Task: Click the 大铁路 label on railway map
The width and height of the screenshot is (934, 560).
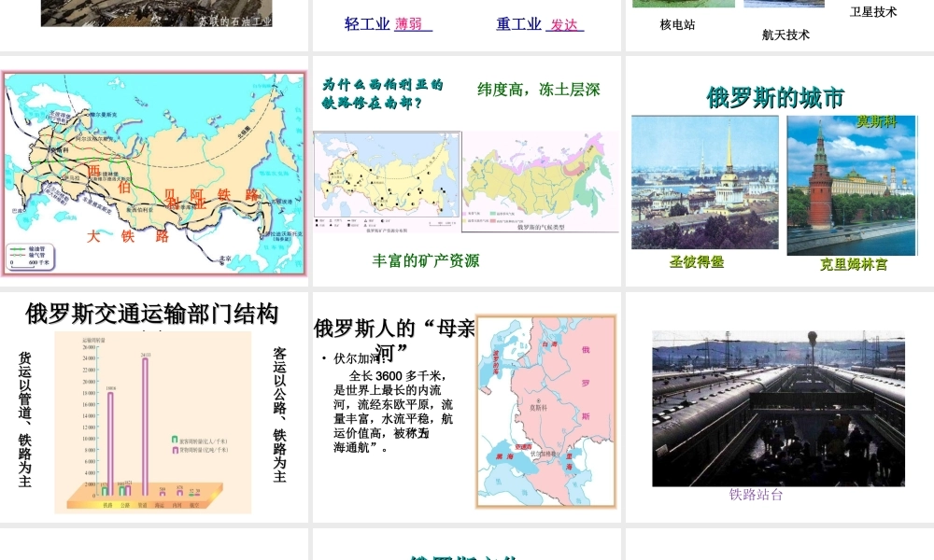Action: (128, 236)
